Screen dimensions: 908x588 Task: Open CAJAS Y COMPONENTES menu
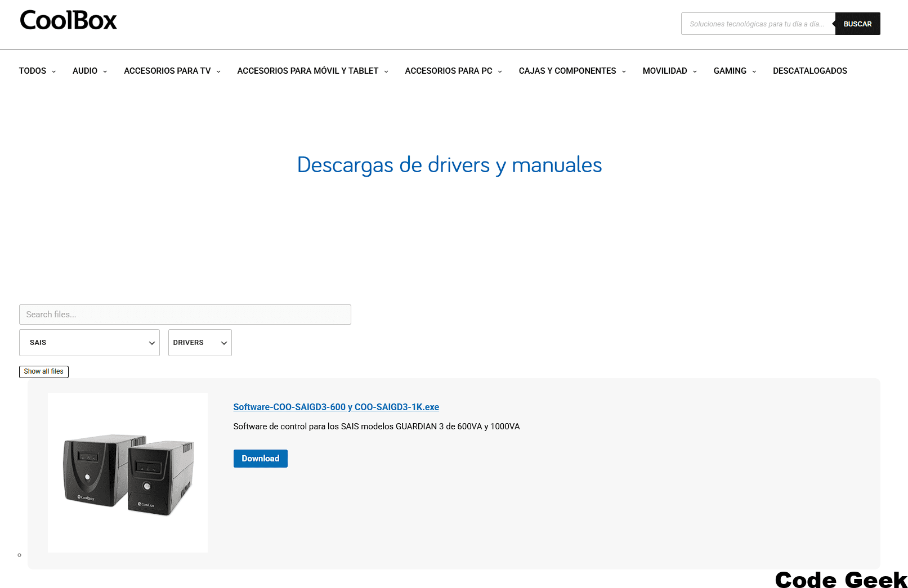coord(567,71)
